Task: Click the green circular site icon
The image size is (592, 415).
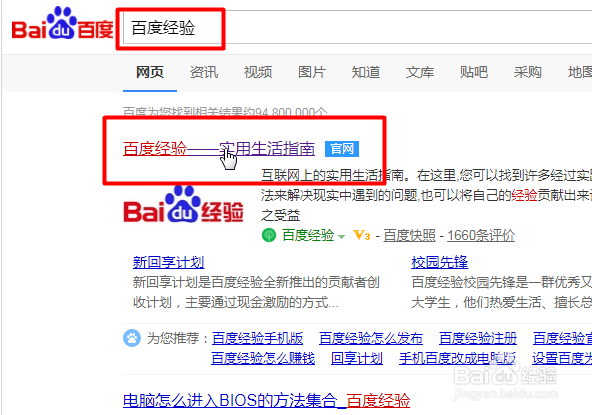Action: [269, 236]
